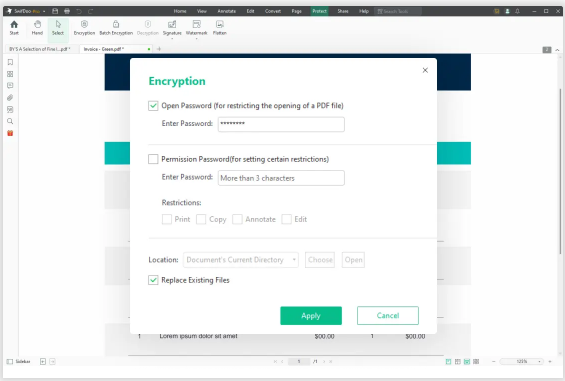Image resolution: width=565 pixels, height=381 pixels.
Task: Click the Undo arrow icon
Action: tap(79, 11)
